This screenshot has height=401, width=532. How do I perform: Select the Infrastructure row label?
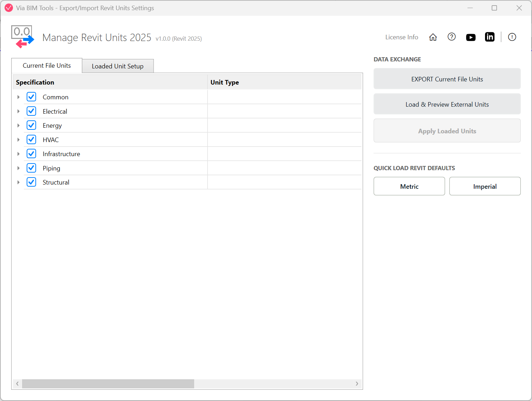point(61,154)
